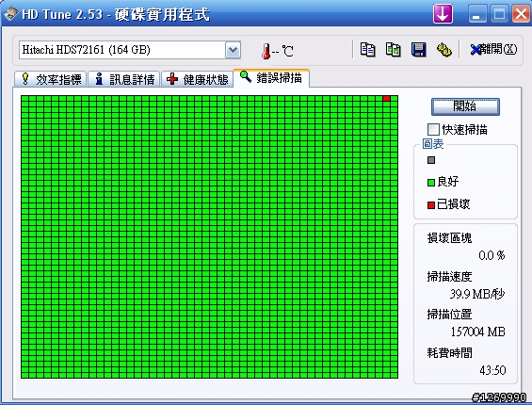Click the thermometer temperature icon
This screenshot has width=532, height=405.
coord(266,51)
